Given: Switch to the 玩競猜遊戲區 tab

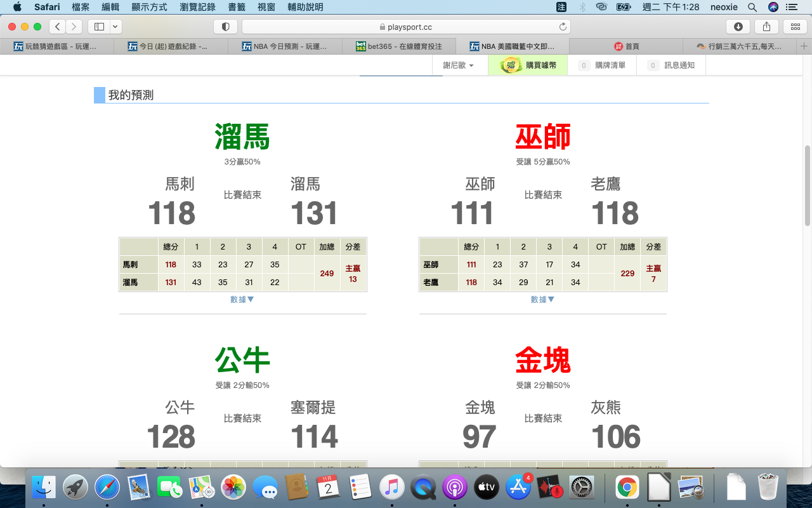Looking at the screenshot, I should click(x=57, y=46).
